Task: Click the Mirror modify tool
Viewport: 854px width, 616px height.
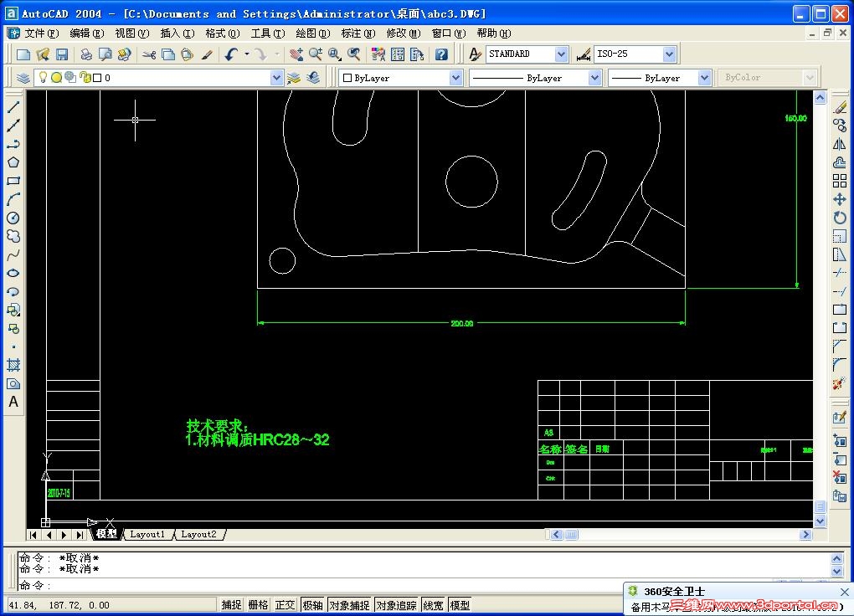Action: (x=840, y=144)
